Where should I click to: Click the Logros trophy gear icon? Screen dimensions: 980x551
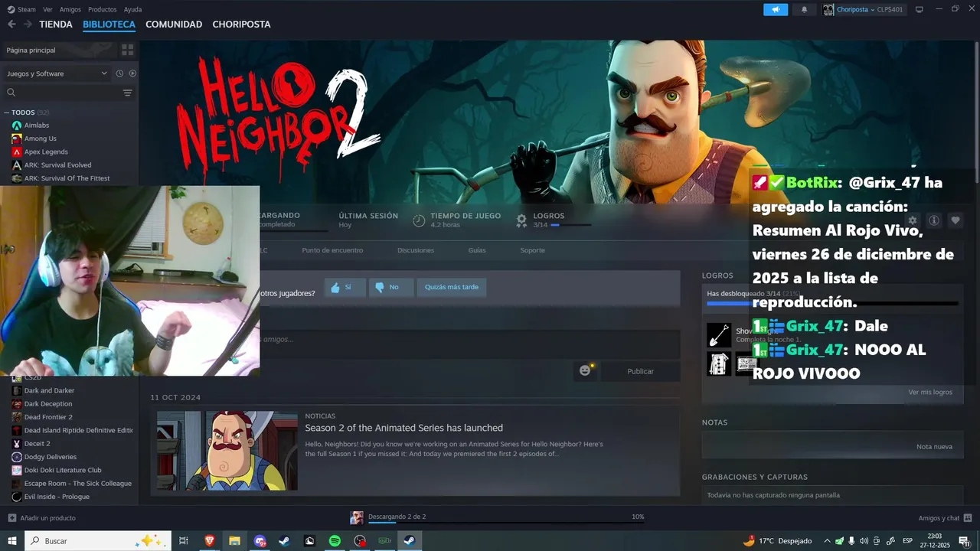click(521, 220)
